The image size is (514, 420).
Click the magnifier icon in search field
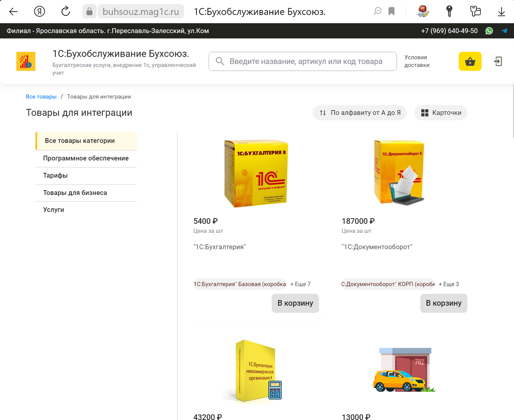220,61
